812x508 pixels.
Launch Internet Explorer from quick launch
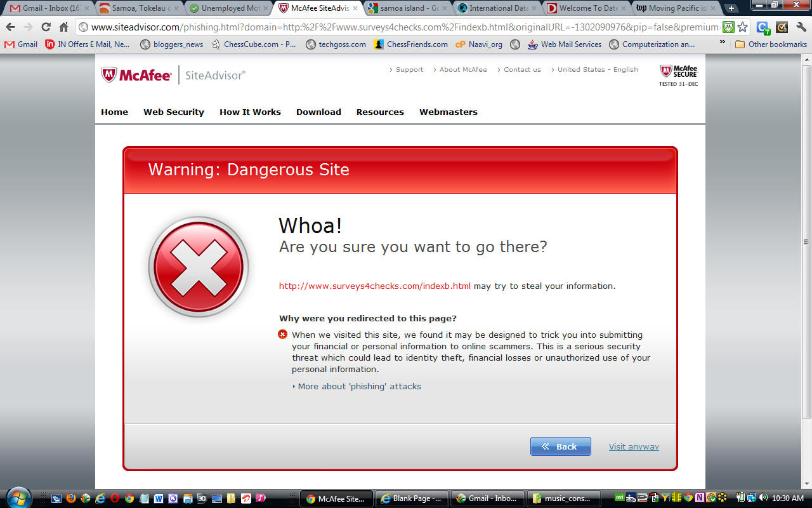click(100, 498)
